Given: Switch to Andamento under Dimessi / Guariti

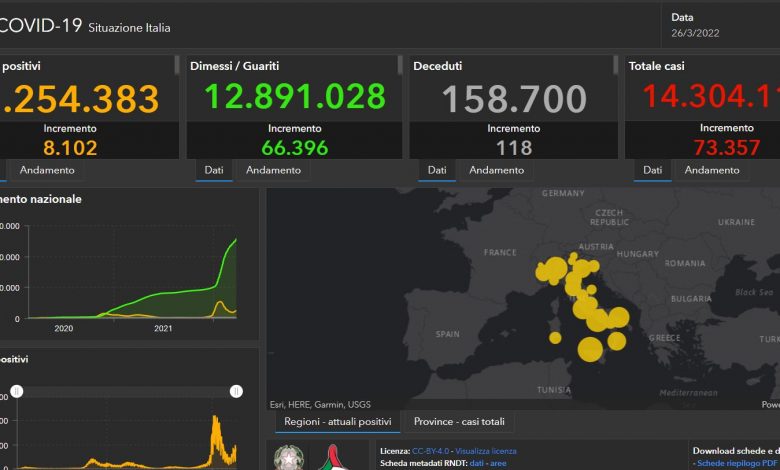Looking at the screenshot, I should (273, 170).
